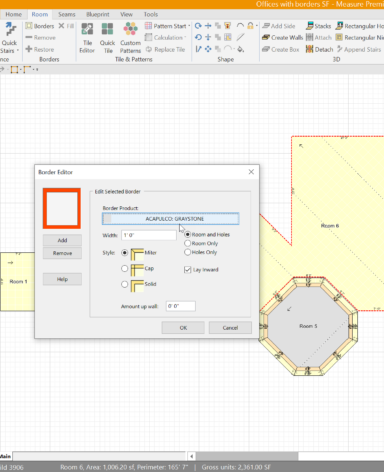Toggle the Lay Inward checkbox

pos(188,270)
